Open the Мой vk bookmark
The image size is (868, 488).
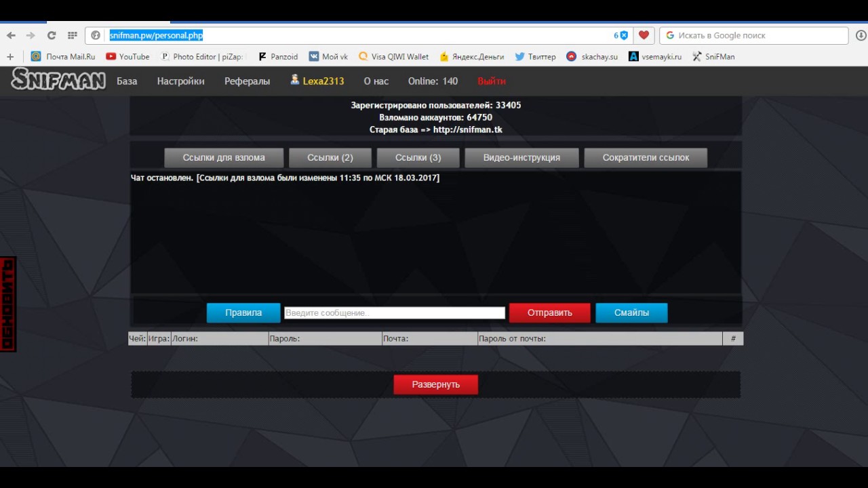tap(329, 57)
